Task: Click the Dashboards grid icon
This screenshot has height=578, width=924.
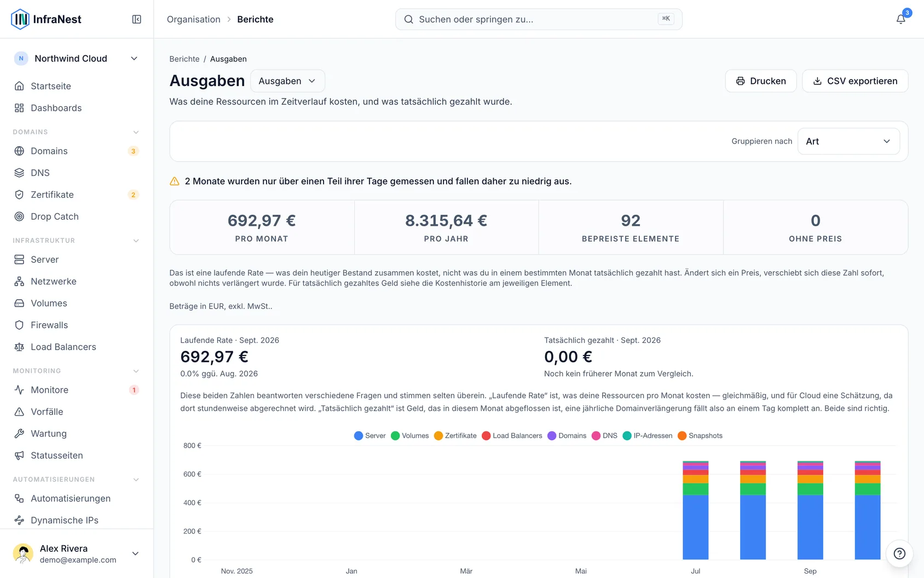Action: 19,108
